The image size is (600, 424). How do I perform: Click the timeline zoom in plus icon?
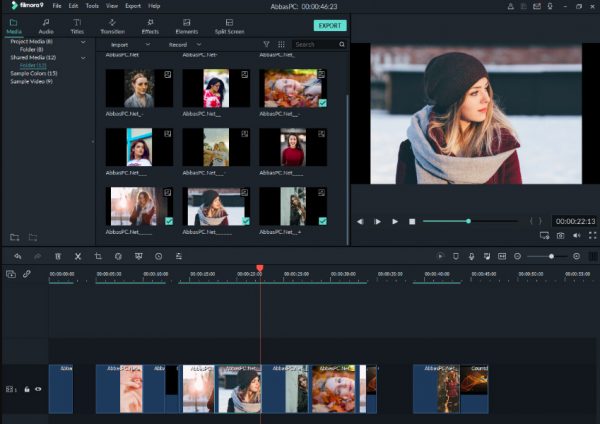pyautogui.click(x=576, y=256)
